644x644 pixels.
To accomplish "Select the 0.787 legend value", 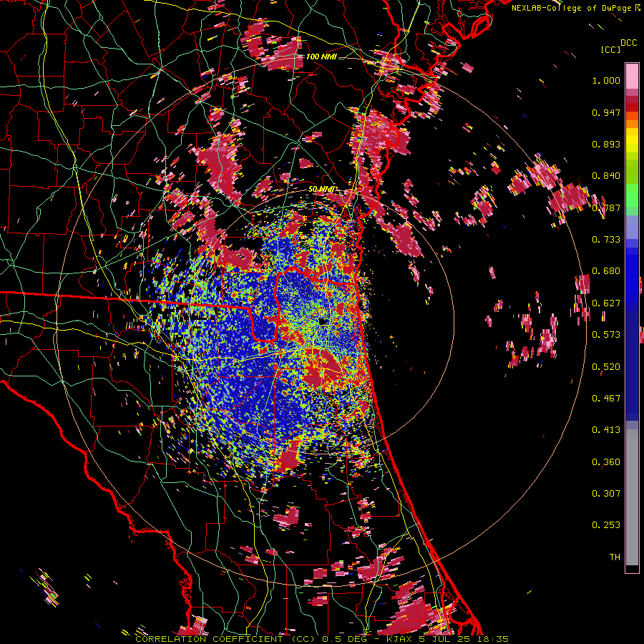I will 606,208.
